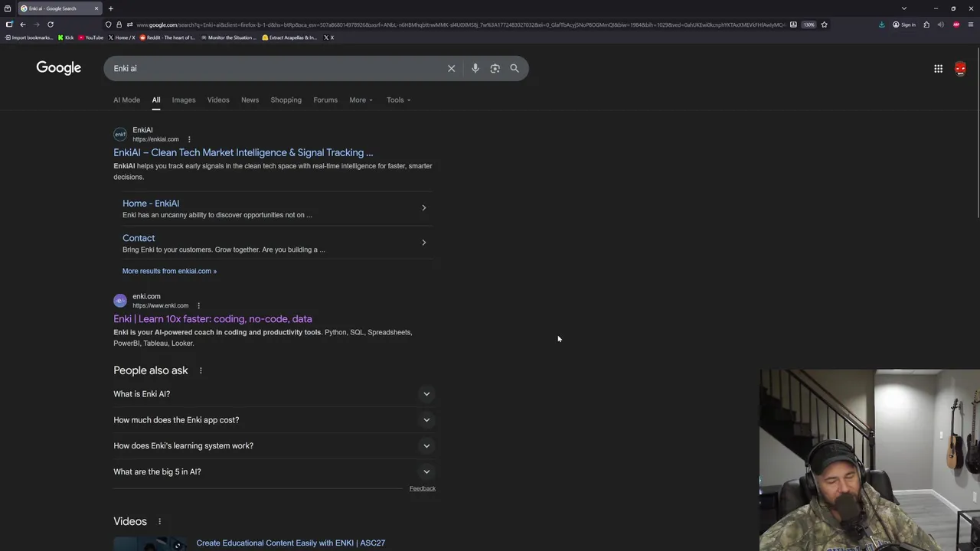The width and height of the screenshot is (980, 551).
Task: Switch to AI Mode tab
Action: point(127,99)
